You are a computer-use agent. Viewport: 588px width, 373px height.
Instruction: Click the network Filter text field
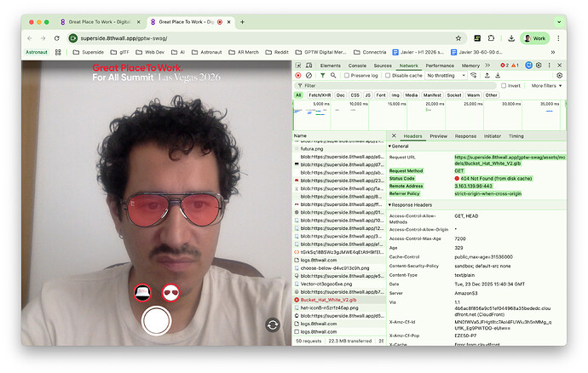395,86
